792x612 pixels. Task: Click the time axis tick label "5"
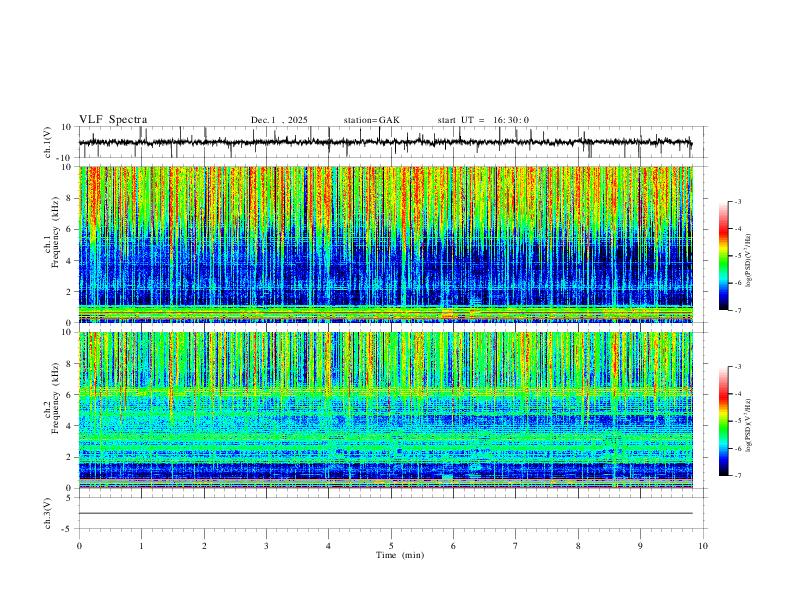click(x=391, y=546)
